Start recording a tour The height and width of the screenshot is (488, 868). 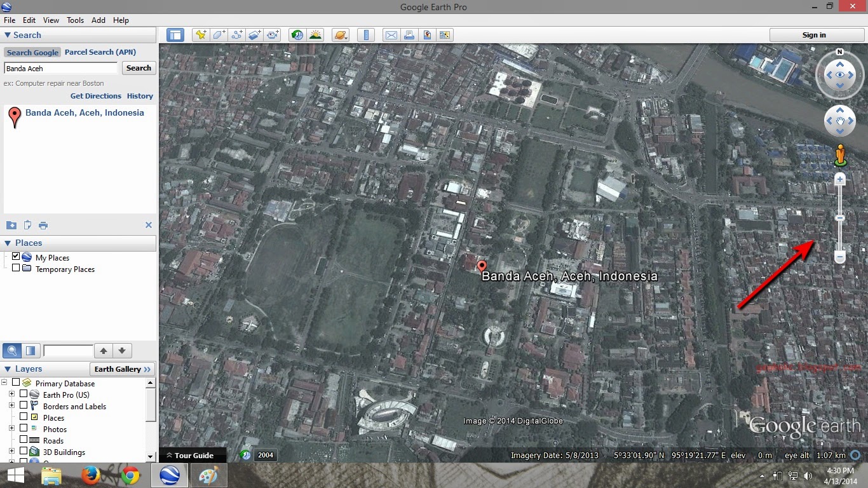tap(272, 35)
